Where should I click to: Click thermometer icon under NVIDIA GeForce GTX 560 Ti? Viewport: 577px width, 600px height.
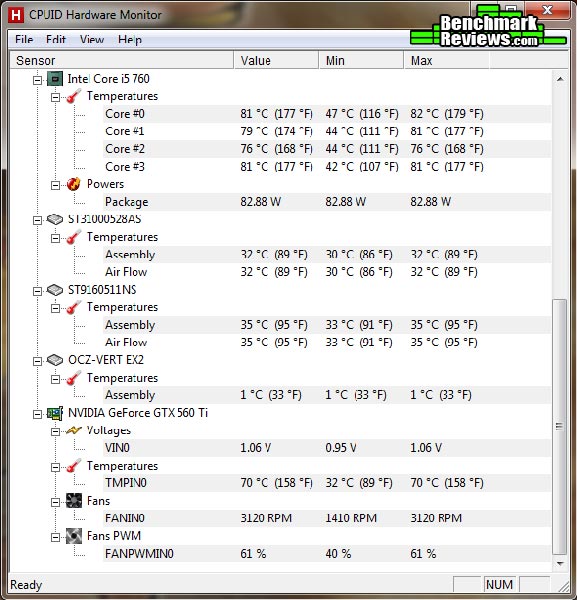[73, 466]
